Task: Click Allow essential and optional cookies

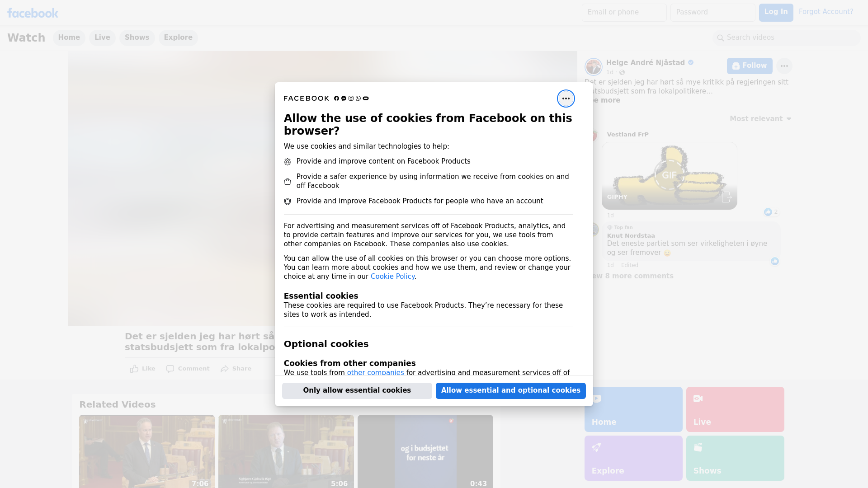Action: click(510, 391)
